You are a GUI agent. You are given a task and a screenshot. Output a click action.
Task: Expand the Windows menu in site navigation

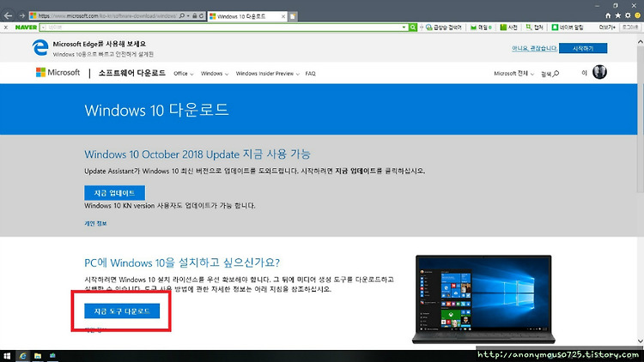215,74
